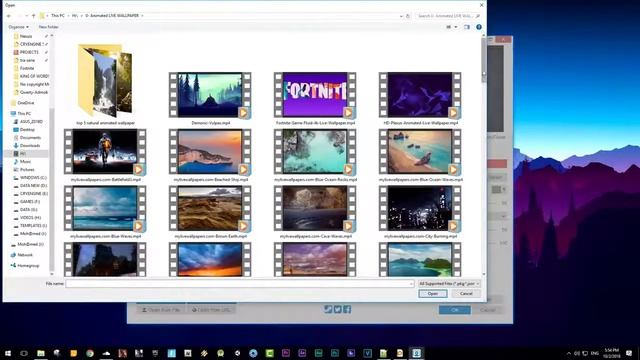Open the WINDOWS (C:) drive
The width and height of the screenshot is (640, 360).
coord(33,178)
